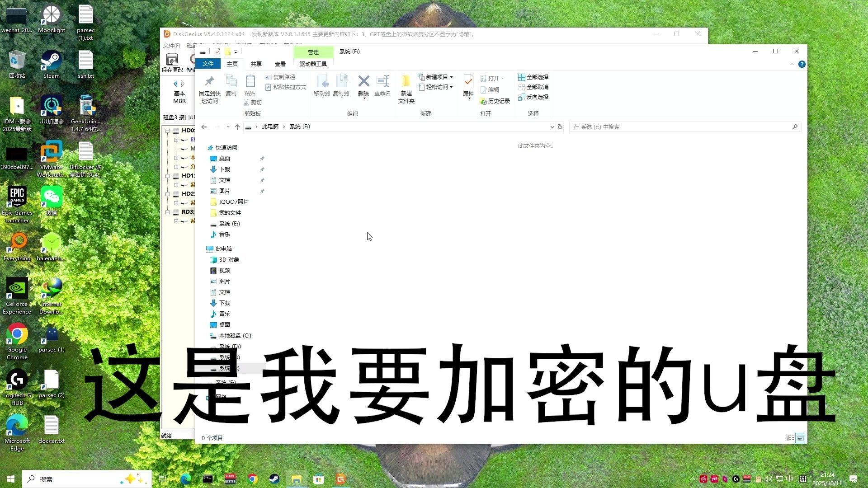Create a folder with the 新建文件夹 icon
The width and height of the screenshot is (868, 488).
[x=406, y=88]
